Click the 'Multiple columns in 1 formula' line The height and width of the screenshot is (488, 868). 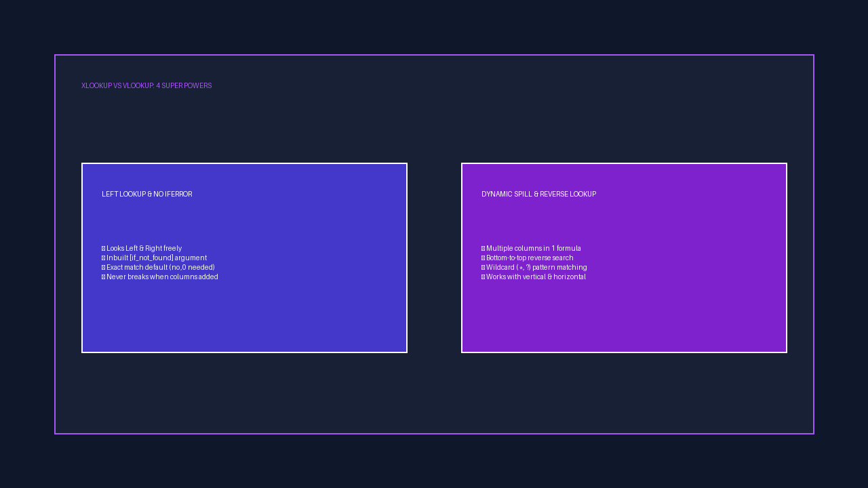(x=534, y=249)
